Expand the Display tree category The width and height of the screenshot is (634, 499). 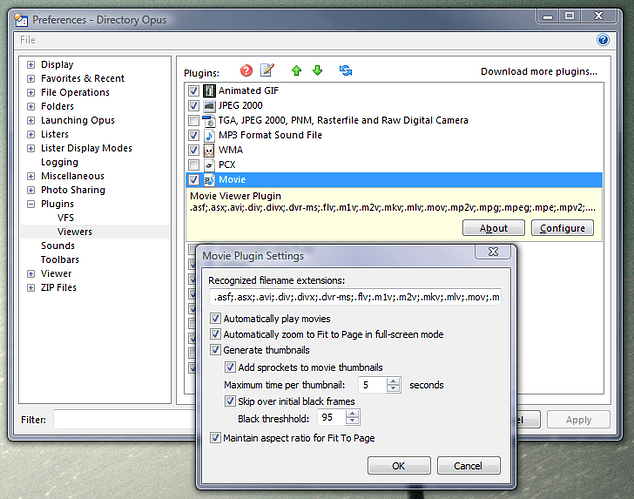click(x=31, y=65)
